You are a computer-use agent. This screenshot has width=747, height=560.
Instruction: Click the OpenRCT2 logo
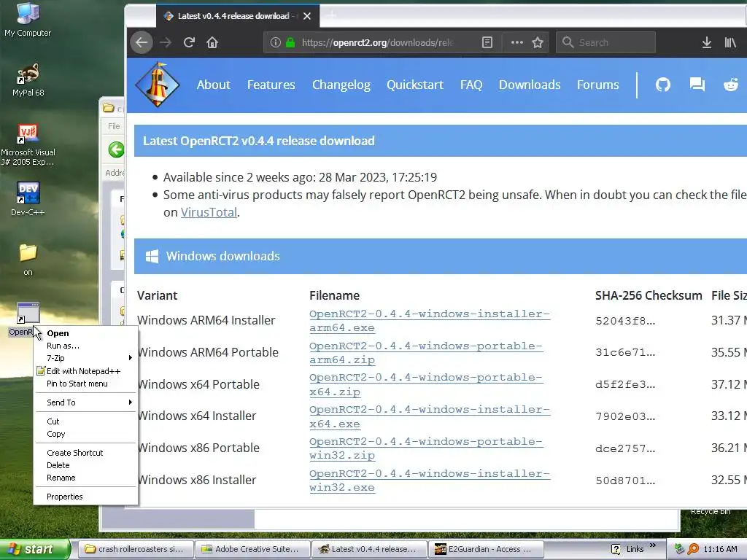tap(158, 85)
